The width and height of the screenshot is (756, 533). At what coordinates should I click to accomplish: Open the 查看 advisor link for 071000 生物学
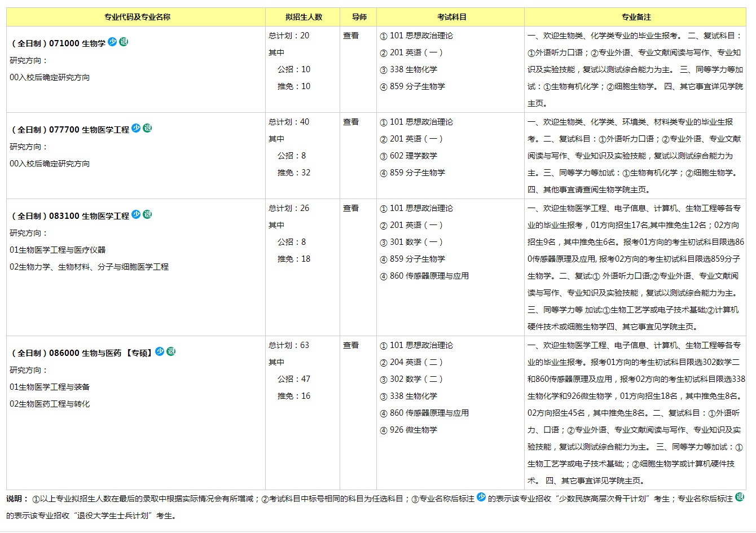[351, 36]
